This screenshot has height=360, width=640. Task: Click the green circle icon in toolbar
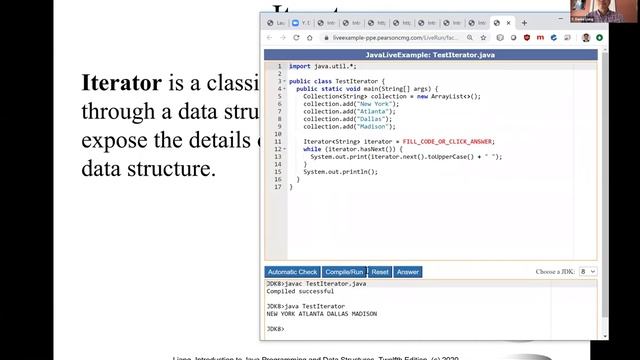click(x=599, y=38)
